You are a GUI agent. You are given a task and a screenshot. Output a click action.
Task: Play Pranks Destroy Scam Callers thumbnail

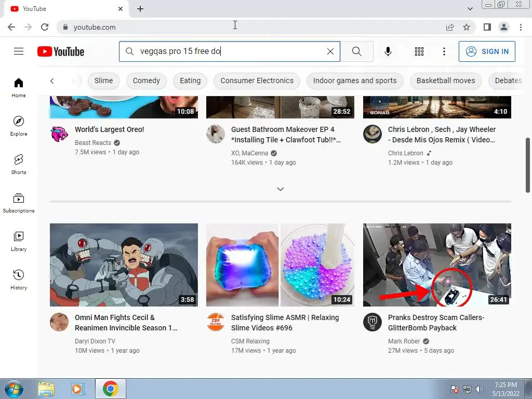coord(437,265)
